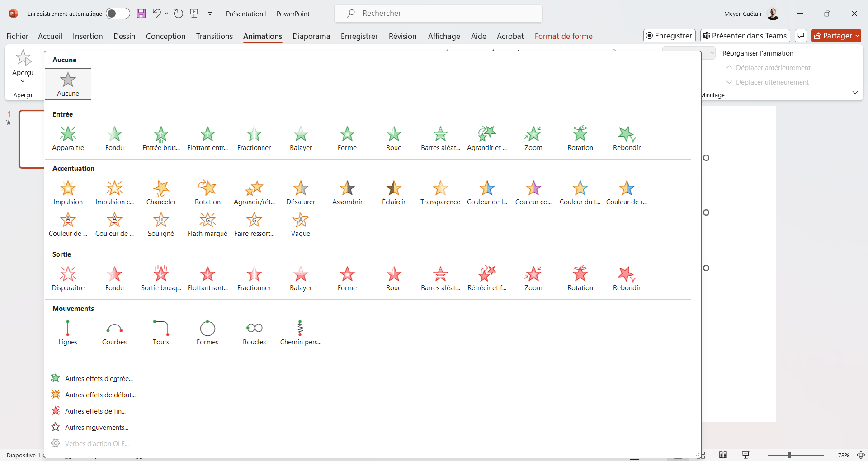Viewport: 868px width, 461px height.
Task: Apply the Éclaircir emphasis effect
Action: 394,193
